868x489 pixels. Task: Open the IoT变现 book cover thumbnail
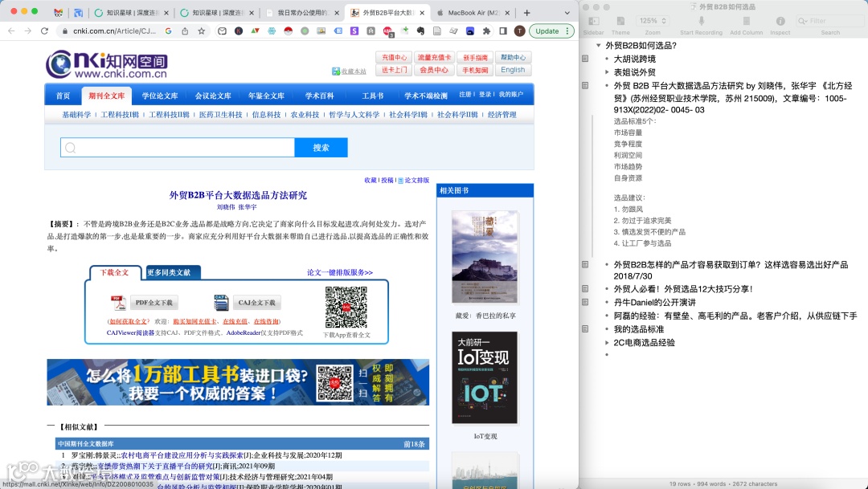coord(485,378)
